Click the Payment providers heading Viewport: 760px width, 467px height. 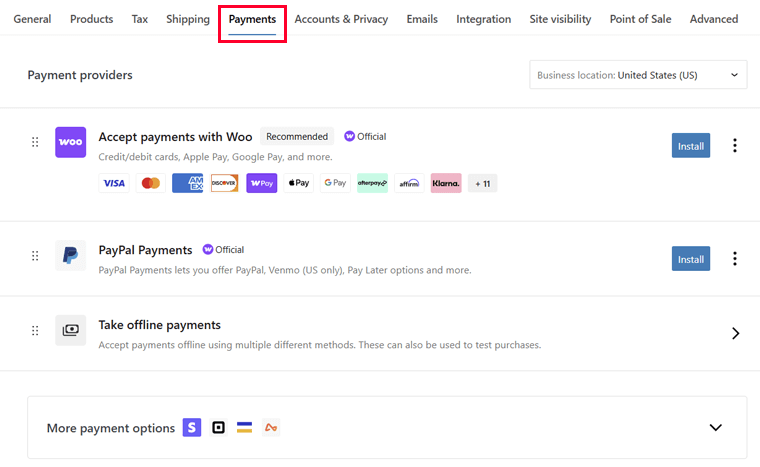80,75
